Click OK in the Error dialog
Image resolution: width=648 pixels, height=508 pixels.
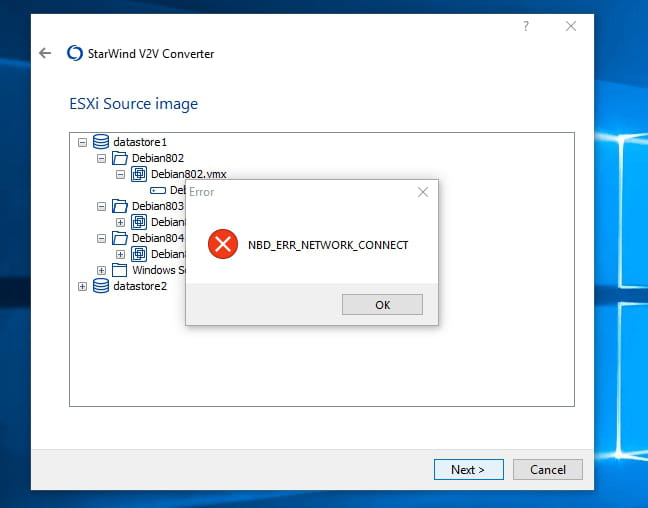click(x=382, y=305)
